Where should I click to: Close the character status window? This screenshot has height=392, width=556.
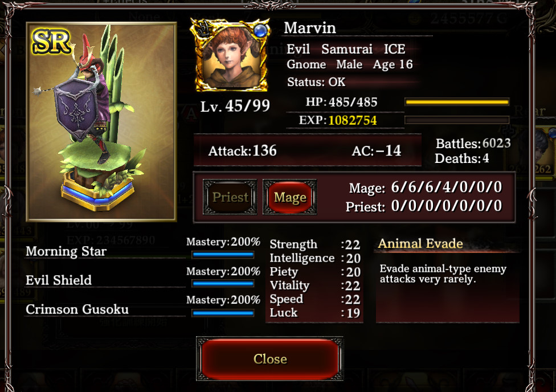tap(270, 358)
